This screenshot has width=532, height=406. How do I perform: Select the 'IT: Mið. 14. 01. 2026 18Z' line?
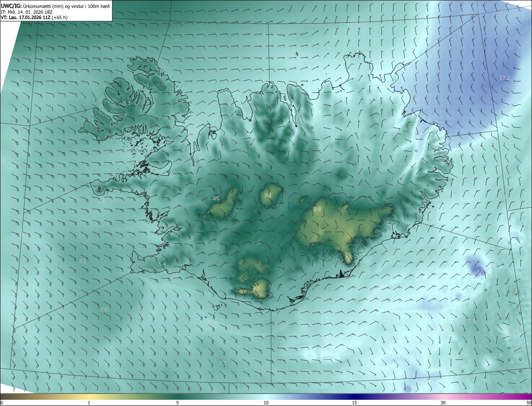pos(27,12)
